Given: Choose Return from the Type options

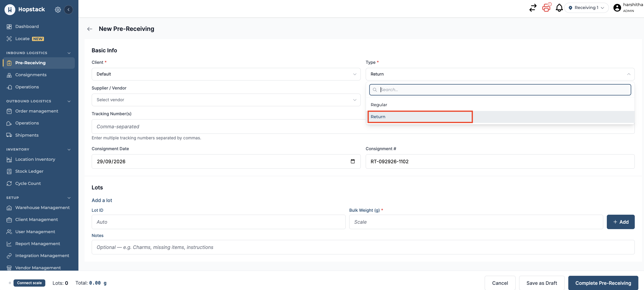Looking at the screenshot, I should (x=500, y=117).
